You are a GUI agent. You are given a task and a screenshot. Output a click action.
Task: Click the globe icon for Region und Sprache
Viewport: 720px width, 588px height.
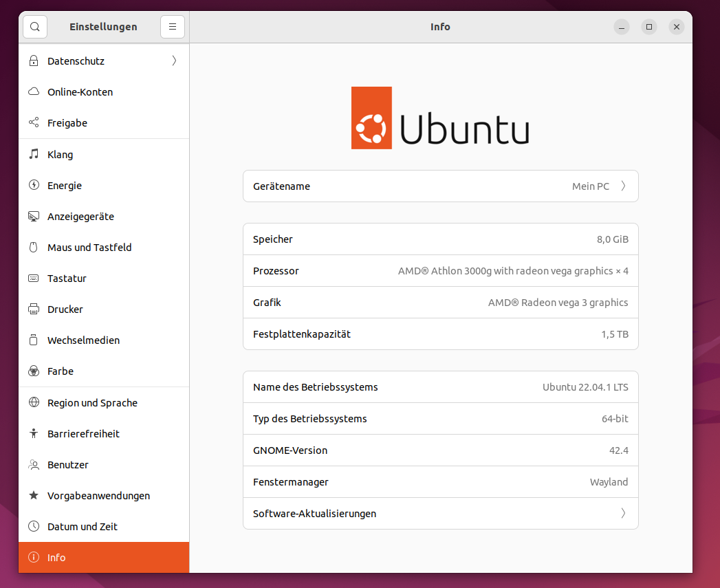34,402
